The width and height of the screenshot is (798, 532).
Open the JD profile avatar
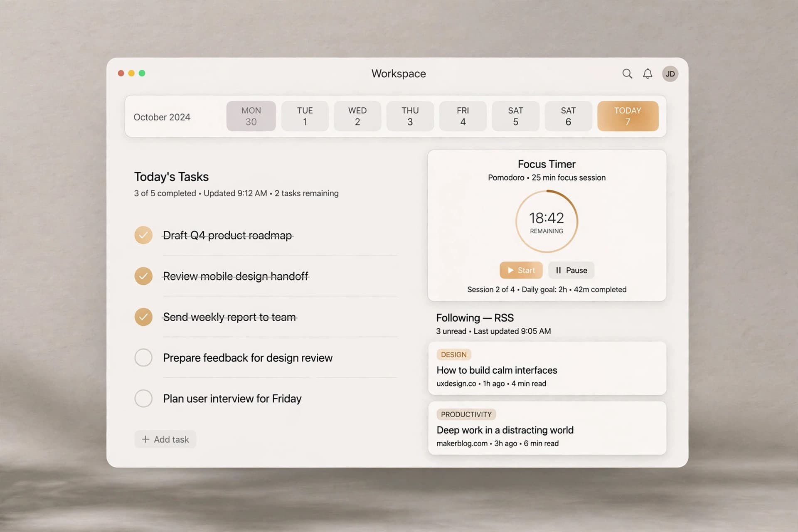[670, 74]
